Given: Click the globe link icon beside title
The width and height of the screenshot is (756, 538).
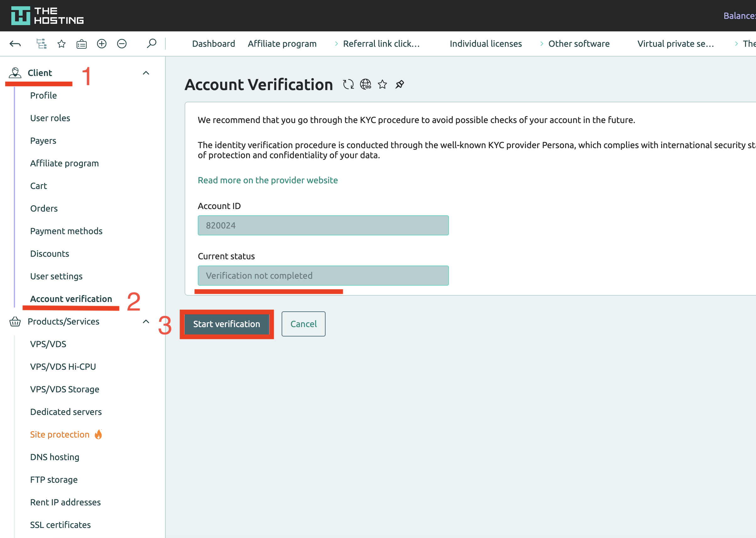Looking at the screenshot, I should tap(365, 84).
